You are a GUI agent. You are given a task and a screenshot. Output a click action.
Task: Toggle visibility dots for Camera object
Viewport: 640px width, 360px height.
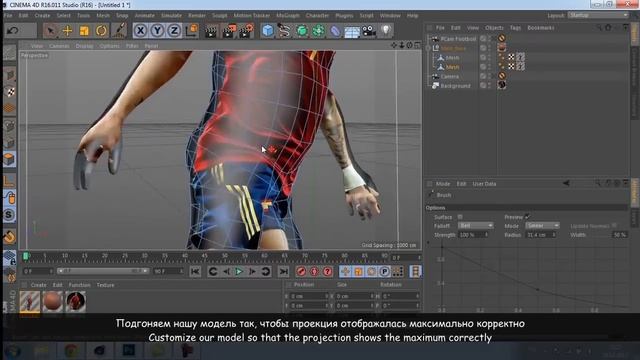[x=489, y=76]
